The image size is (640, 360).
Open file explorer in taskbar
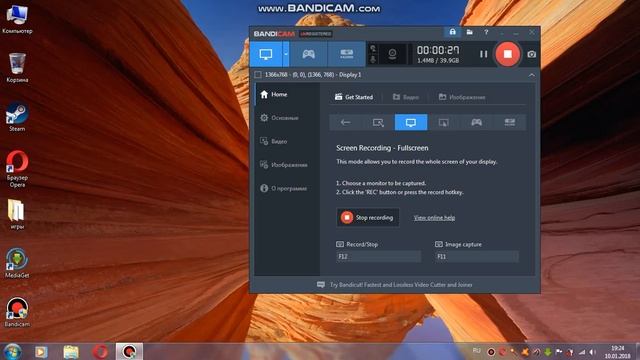[x=71, y=351]
